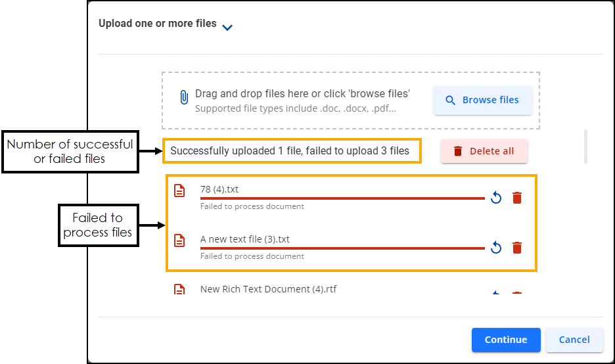The width and height of the screenshot is (615, 364).
Task: Retry uploading A new text file (3).txt
Action: pos(496,248)
